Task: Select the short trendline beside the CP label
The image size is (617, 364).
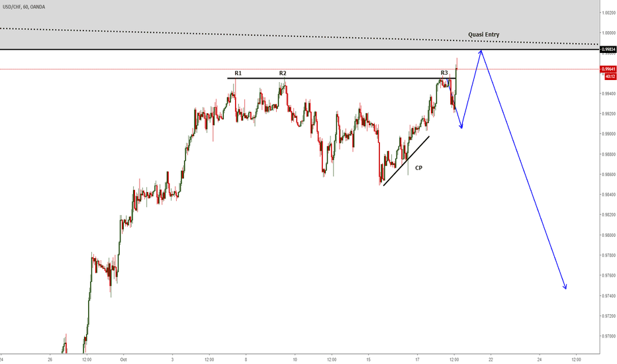Action: coord(406,161)
